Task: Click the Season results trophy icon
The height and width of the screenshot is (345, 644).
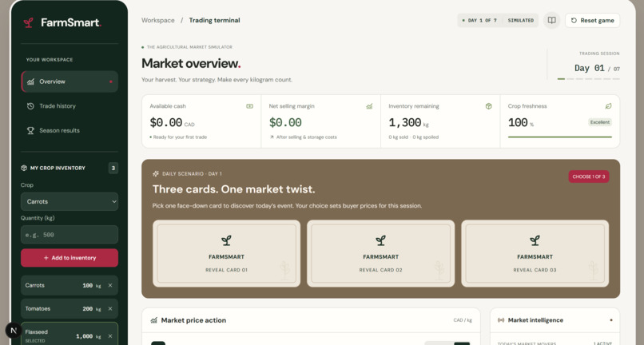Action: coord(30,130)
